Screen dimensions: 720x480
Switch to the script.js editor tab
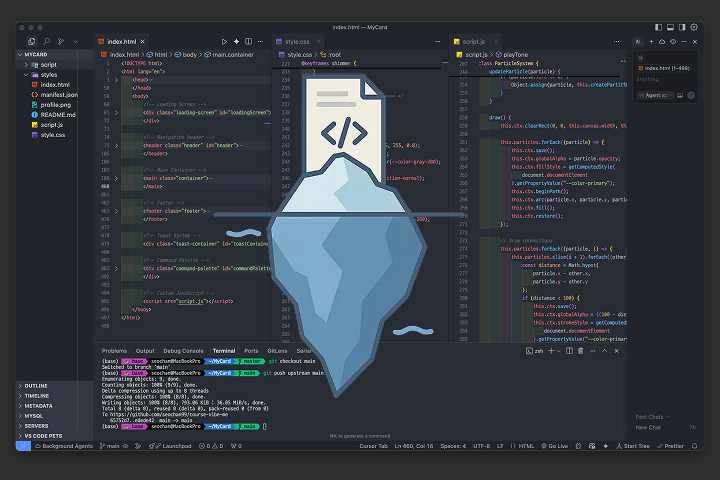[473, 41]
